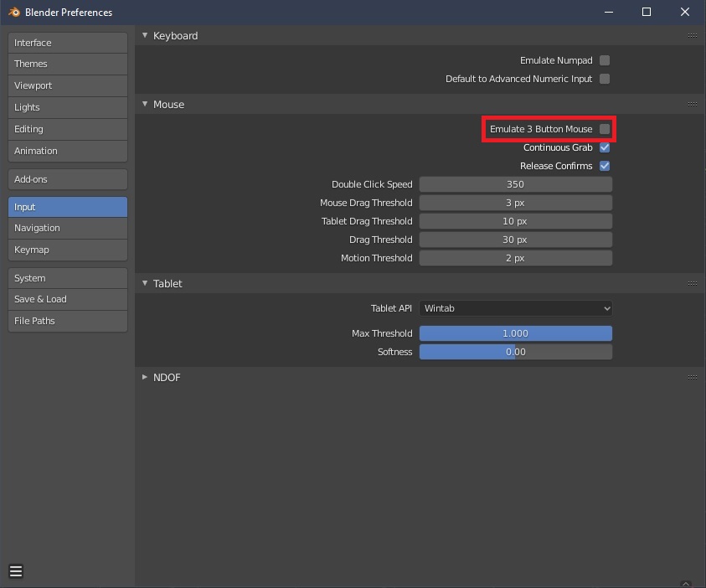Go to System preferences
The image size is (706, 588).
click(68, 278)
